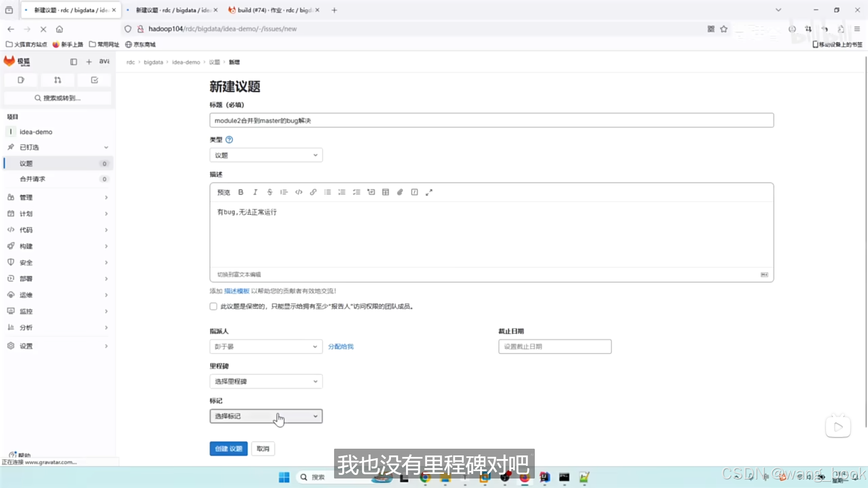
Task: Insert quick action in editor toolbar
Action: [415, 192]
